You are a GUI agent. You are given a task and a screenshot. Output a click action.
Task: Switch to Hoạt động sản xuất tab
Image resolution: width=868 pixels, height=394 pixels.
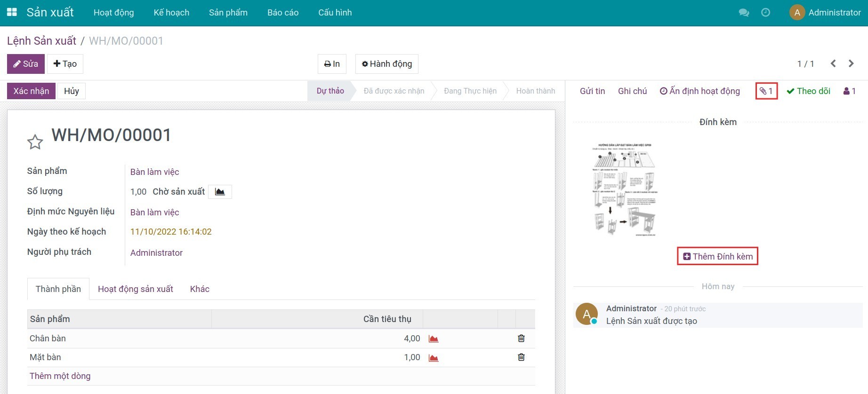pyautogui.click(x=136, y=289)
